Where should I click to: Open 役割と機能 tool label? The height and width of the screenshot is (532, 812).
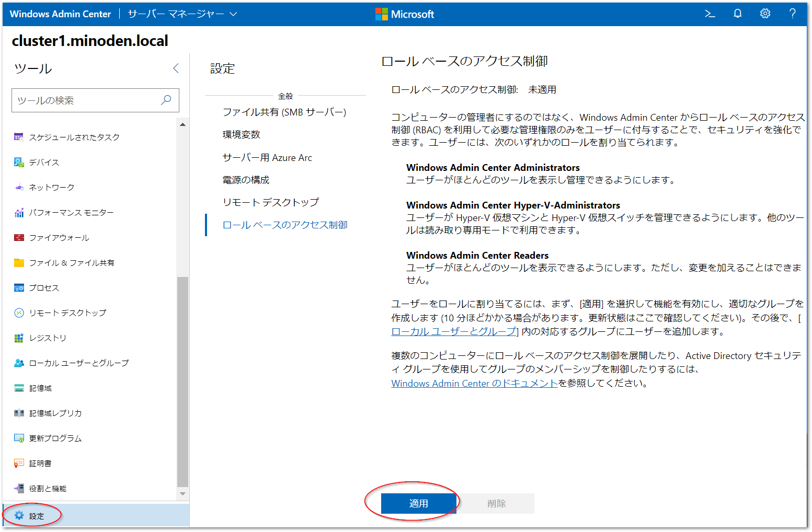tap(48, 488)
